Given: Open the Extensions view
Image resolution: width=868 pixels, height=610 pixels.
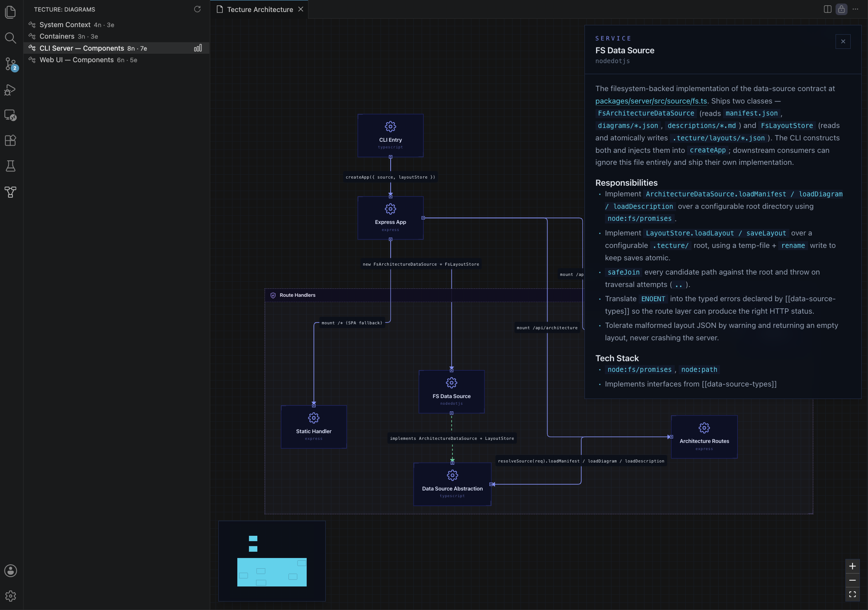Looking at the screenshot, I should click(10, 140).
